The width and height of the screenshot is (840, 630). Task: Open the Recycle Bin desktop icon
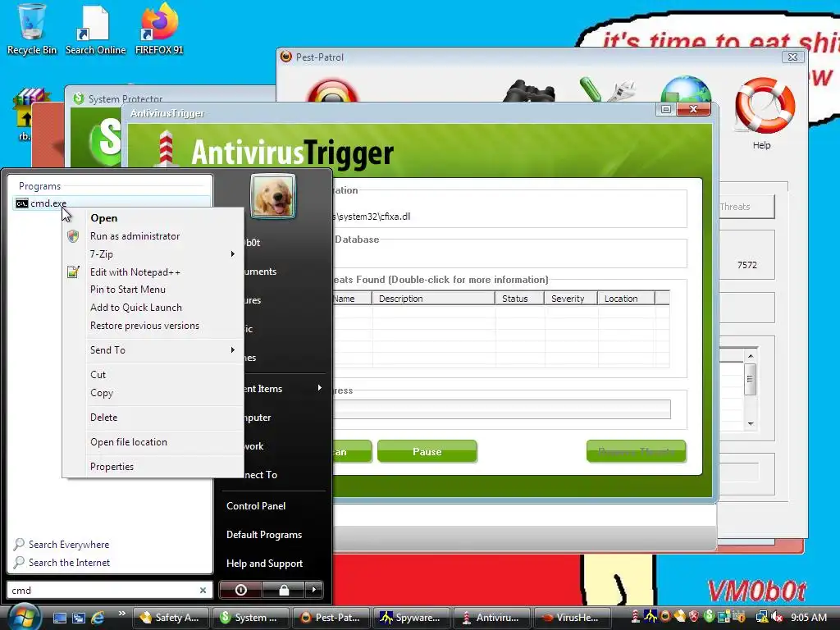[31, 30]
